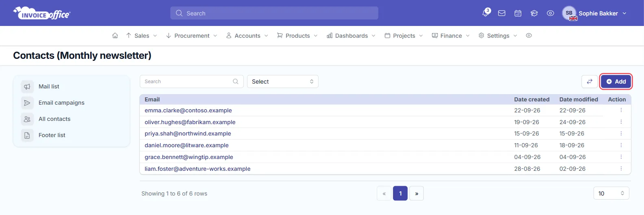644x215 pixels.
Task: Click the magnifier icon in contacts search
Action: [236, 82]
